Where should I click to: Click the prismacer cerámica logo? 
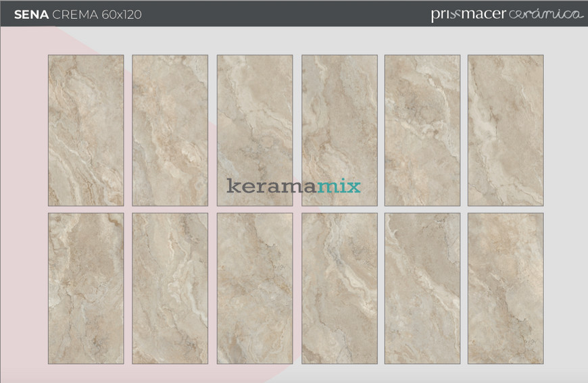(507, 14)
